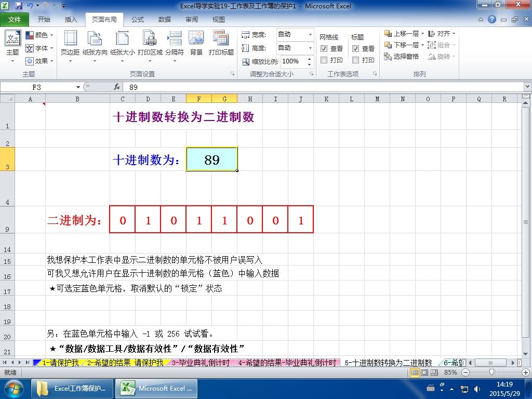Select sheet tab 2-希望的结果 请保护我
This screenshot has height=399, width=532.
(125, 363)
